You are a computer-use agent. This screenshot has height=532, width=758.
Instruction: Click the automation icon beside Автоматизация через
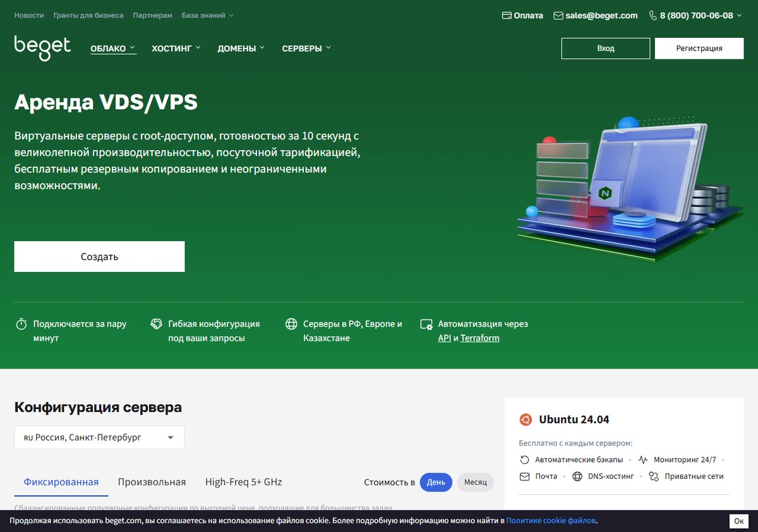[x=426, y=324]
